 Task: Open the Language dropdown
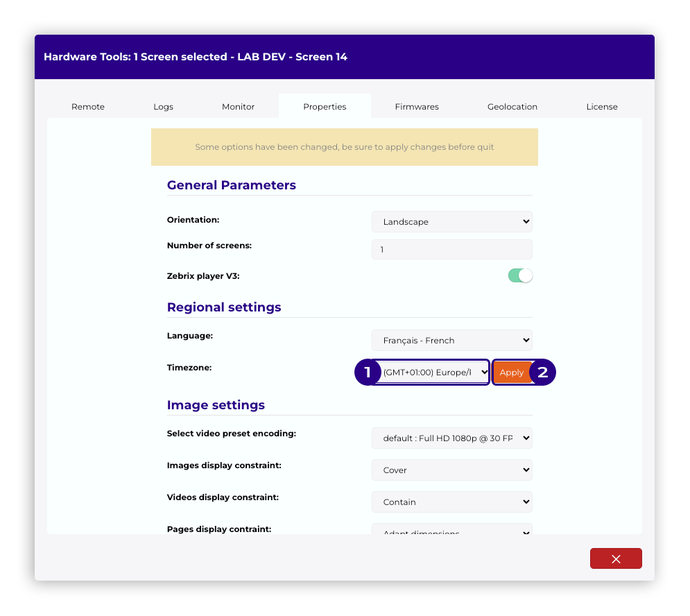(451, 341)
